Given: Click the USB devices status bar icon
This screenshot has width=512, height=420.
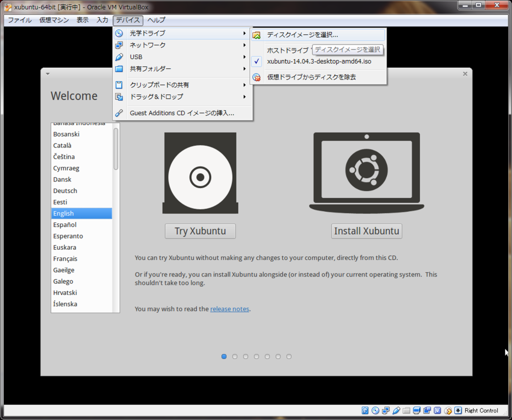Looking at the screenshot, I should click(x=396, y=410).
